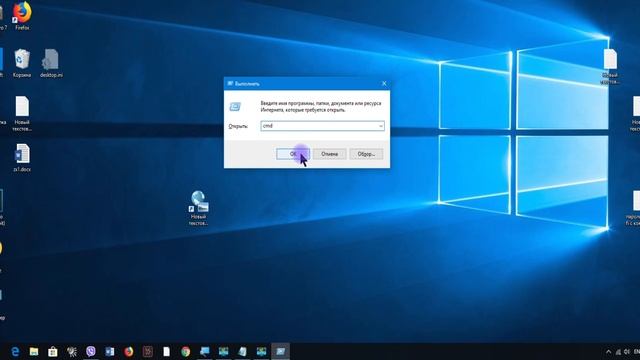640x360 pixels.
Task: Click the Отмена button
Action: 329,154
